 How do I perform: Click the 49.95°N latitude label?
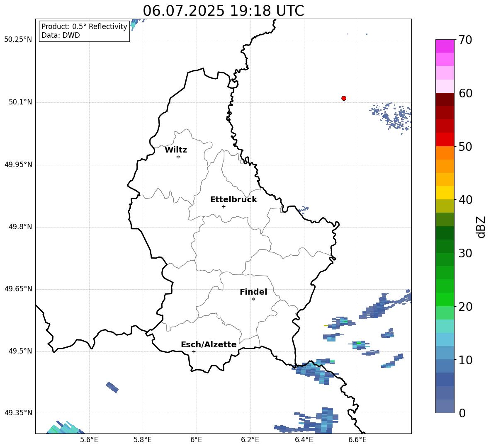tap(18, 165)
